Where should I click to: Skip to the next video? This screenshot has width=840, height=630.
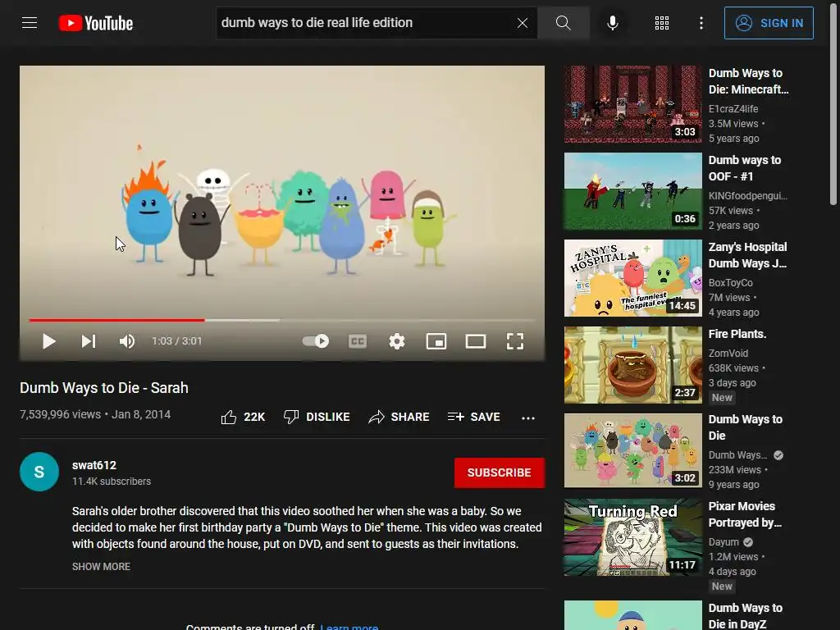(89, 341)
